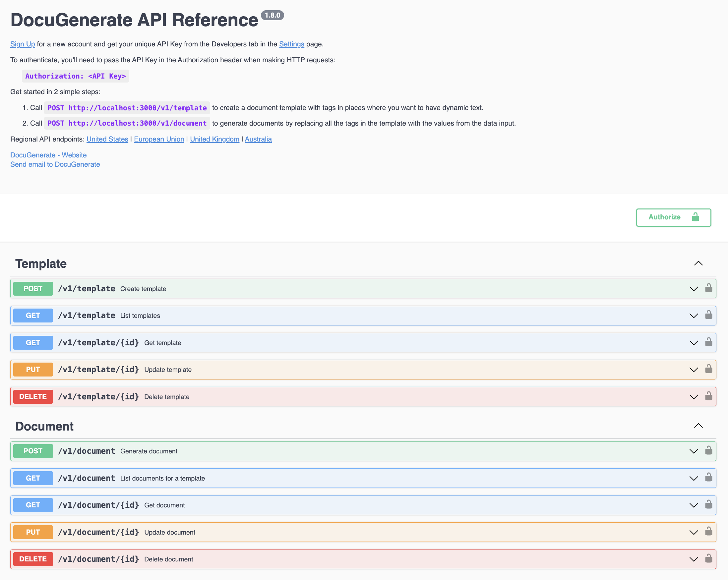Click lock icon on Get template row
Viewport: 728px width, 580px height.
coord(708,342)
